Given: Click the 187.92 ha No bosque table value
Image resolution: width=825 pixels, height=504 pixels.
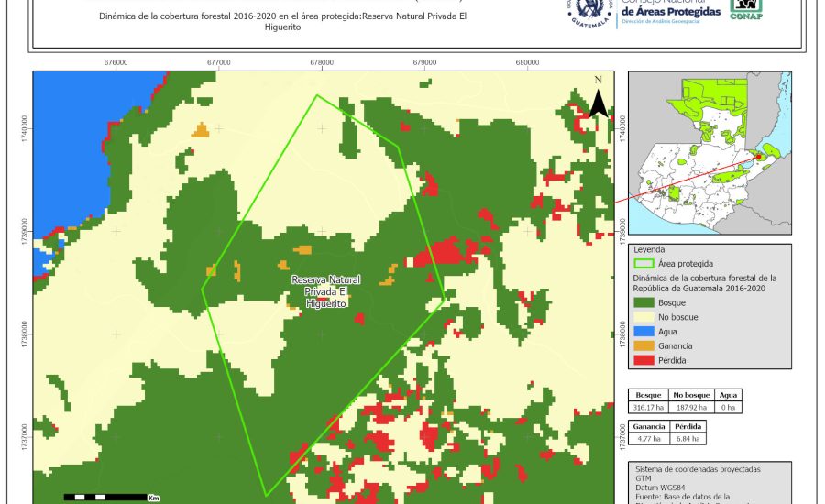Looking at the screenshot, I should (689, 406).
